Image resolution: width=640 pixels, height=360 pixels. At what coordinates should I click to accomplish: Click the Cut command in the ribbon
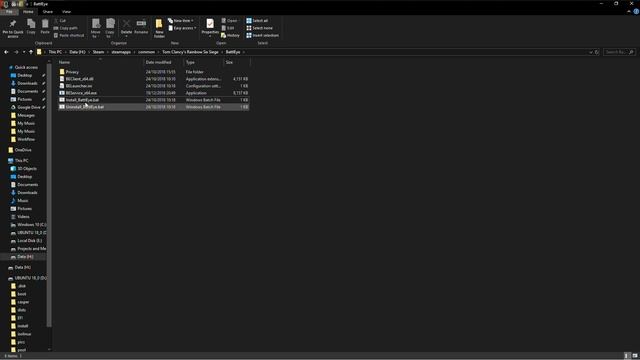pyautogui.click(x=60, y=20)
